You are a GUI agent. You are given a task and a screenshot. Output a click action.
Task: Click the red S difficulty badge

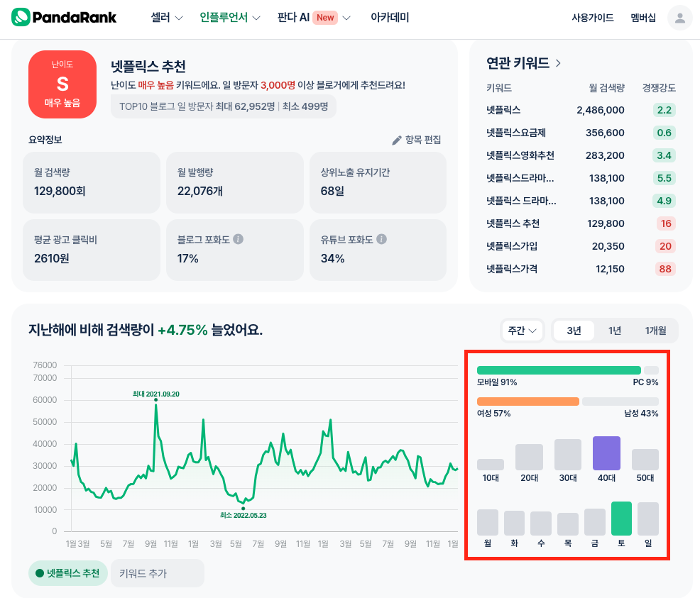(61, 84)
